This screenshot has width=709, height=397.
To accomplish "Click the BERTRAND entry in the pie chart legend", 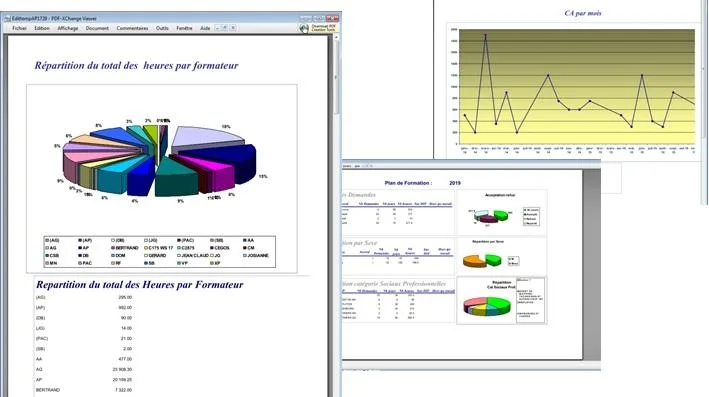I will point(124,248).
